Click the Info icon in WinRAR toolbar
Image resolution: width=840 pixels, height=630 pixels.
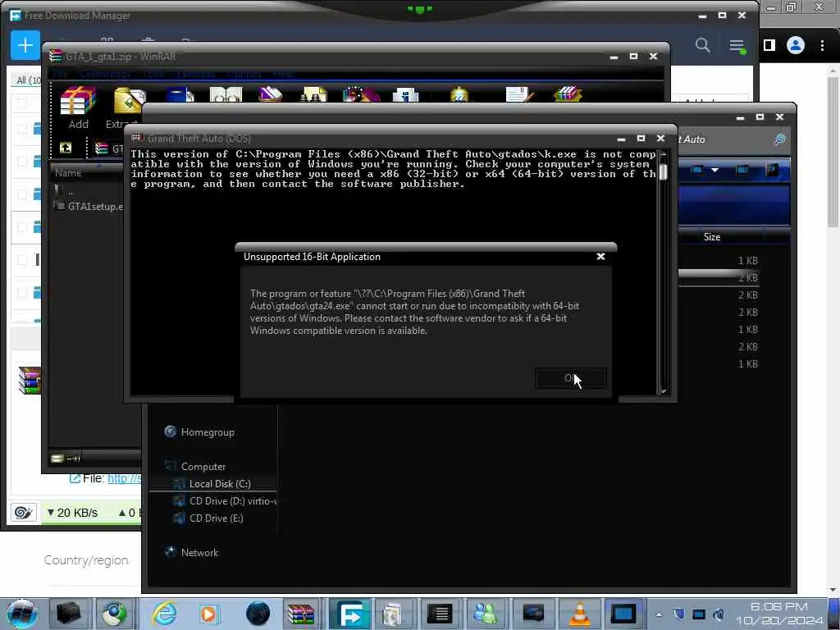coord(405,94)
